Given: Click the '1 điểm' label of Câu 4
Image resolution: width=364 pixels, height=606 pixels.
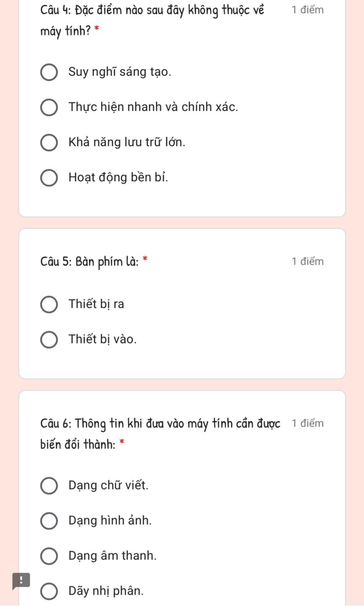Looking at the screenshot, I should [307, 10].
